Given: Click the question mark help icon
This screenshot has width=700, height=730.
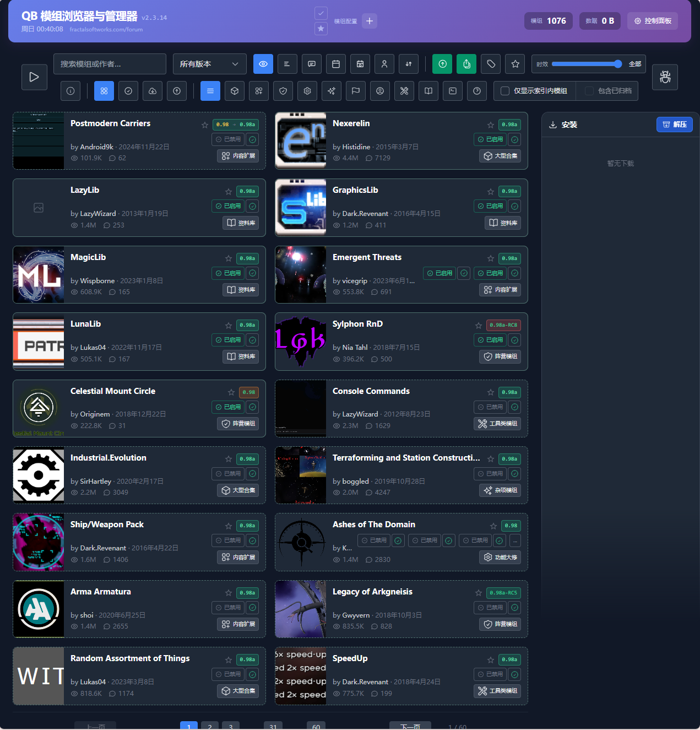Looking at the screenshot, I should (x=477, y=91).
